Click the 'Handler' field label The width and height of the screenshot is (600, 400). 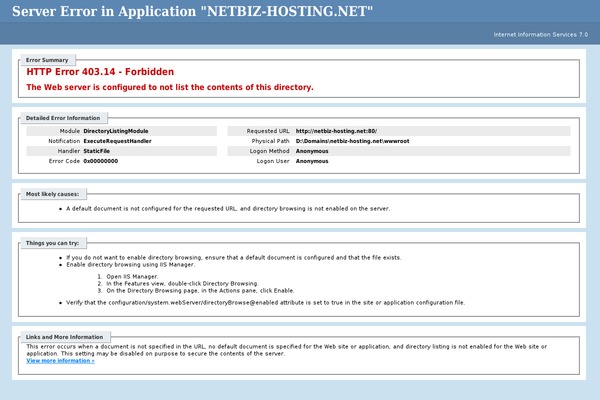point(68,151)
